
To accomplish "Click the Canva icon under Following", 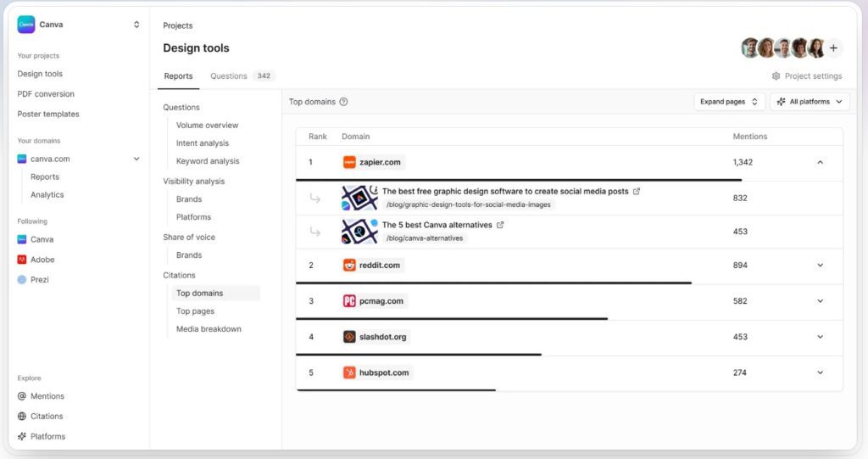I will pyautogui.click(x=21, y=239).
